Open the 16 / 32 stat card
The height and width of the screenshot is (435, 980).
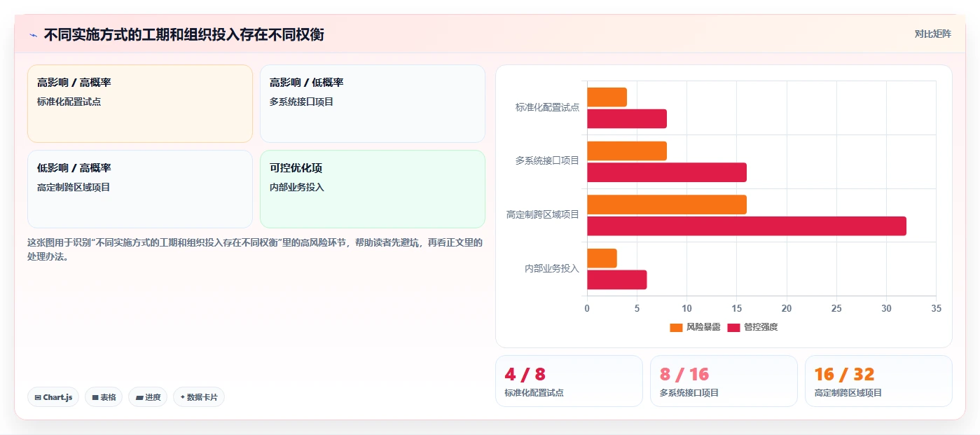(x=878, y=381)
